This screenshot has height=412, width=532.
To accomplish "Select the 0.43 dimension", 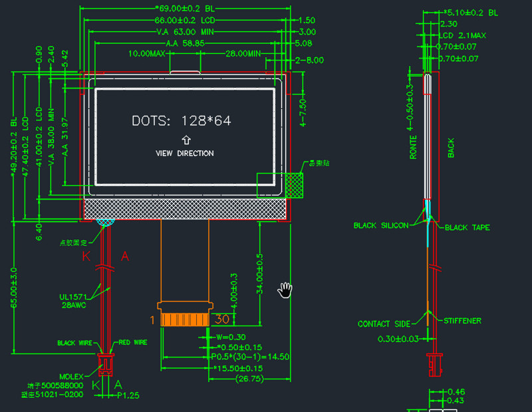I will pyautogui.click(x=456, y=401).
